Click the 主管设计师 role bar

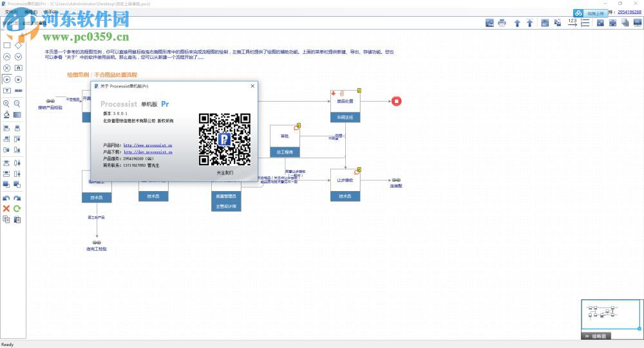click(226, 206)
